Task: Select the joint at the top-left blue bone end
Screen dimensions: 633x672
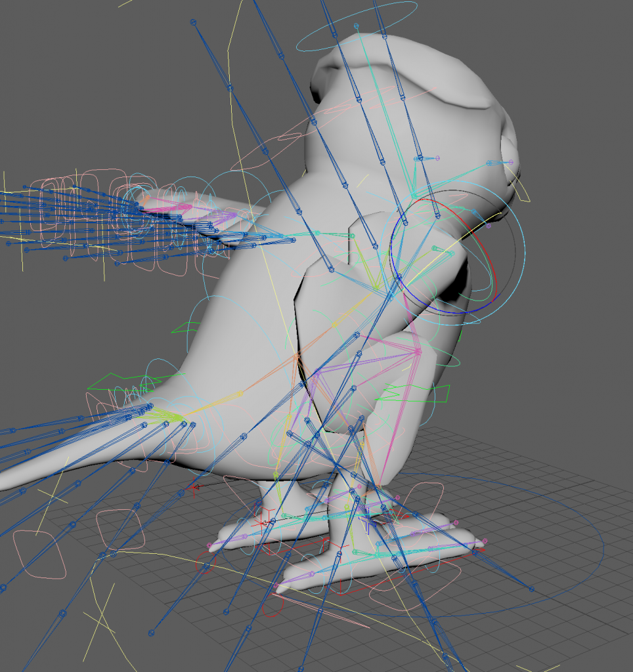Action: [x=194, y=22]
